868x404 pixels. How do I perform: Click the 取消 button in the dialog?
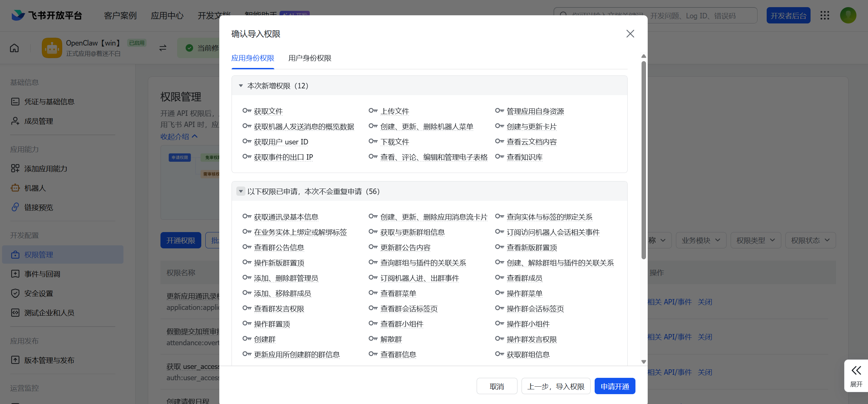pos(497,386)
